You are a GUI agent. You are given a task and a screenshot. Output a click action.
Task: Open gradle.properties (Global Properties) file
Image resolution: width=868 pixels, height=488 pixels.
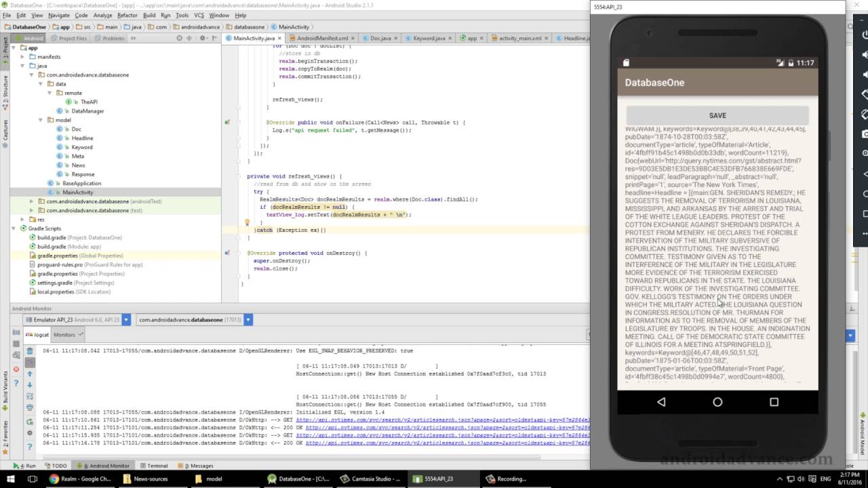point(80,256)
